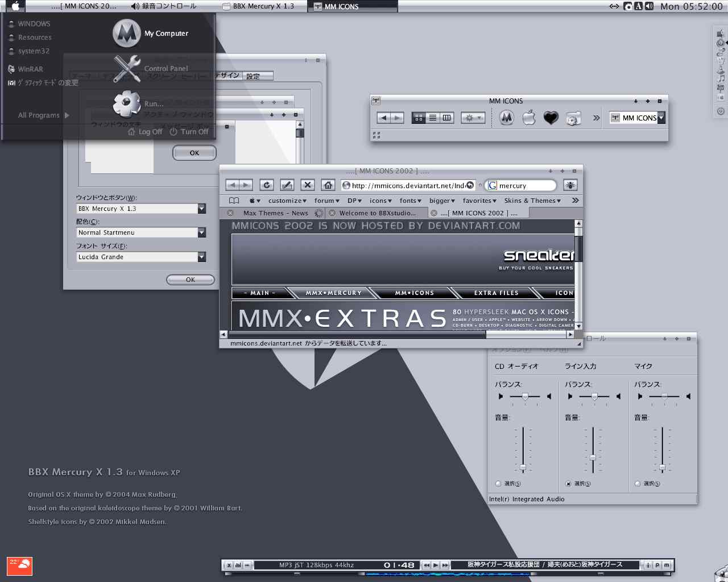
Task: Click EXTRA FILES navigation link
Action: [x=497, y=293]
